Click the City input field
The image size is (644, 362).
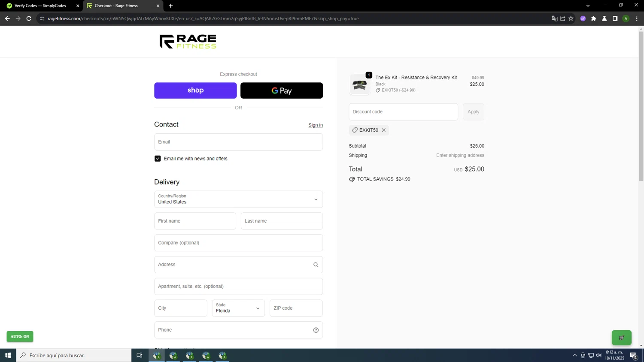pos(181,308)
